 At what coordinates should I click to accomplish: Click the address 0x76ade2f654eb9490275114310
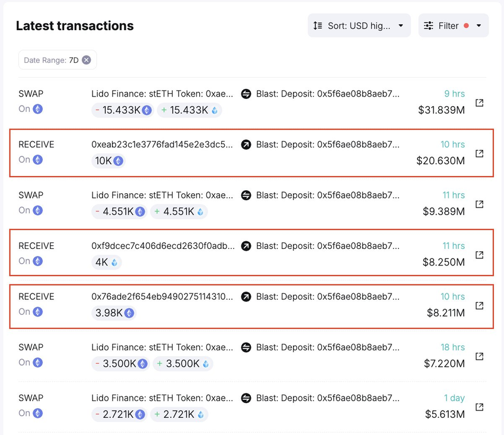[162, 296]
